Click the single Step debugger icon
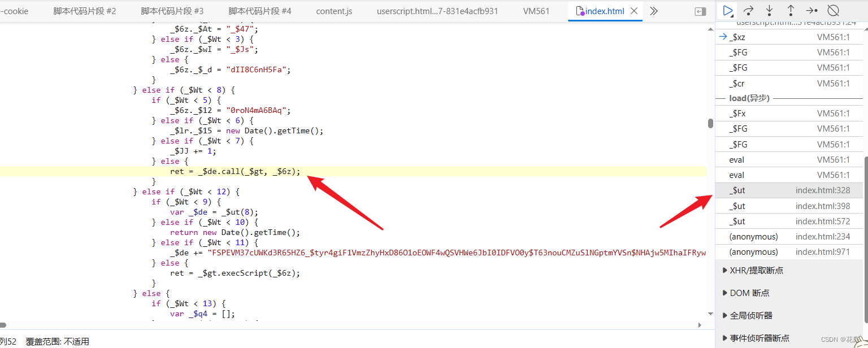 pos(811,10)
